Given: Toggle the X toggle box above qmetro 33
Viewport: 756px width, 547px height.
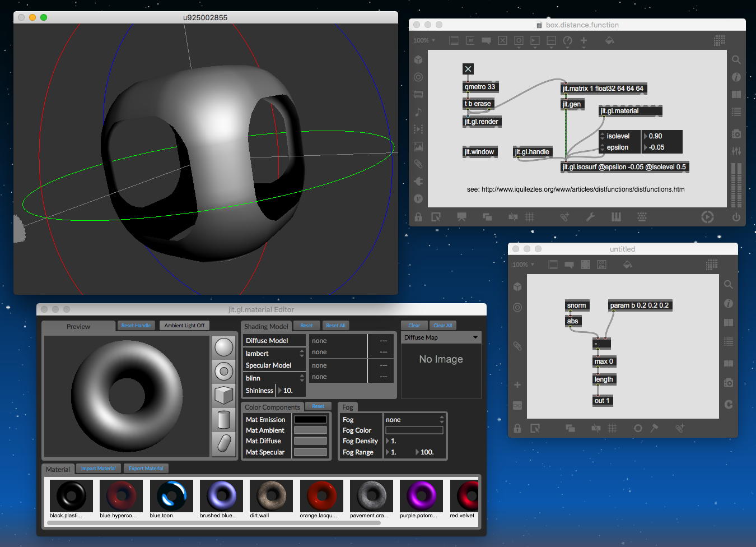Looking at the screenshot, I should pyautogui.click(x=468, y=69).
